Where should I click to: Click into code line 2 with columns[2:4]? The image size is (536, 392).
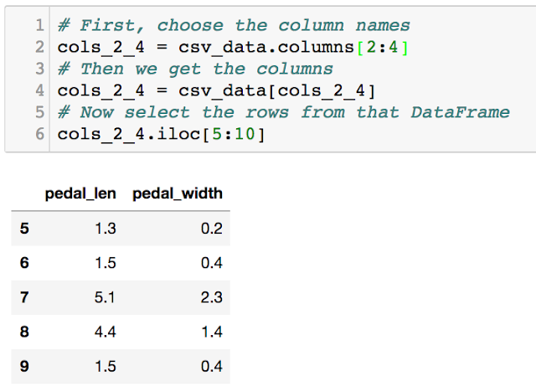pos(233,47)
